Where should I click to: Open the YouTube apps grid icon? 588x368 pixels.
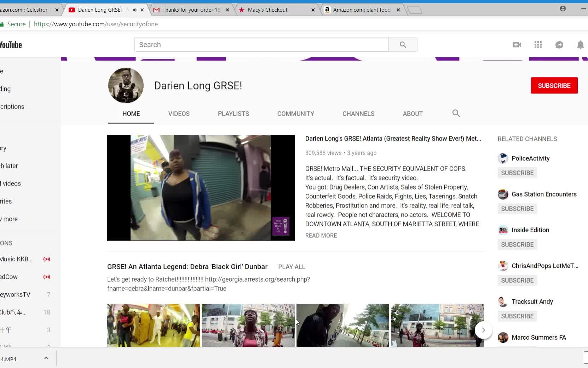pyautogui.click(x=538, y=45)
